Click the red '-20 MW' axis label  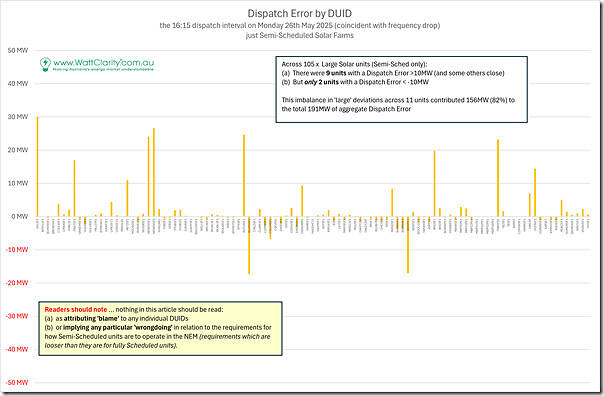point(17,283)
